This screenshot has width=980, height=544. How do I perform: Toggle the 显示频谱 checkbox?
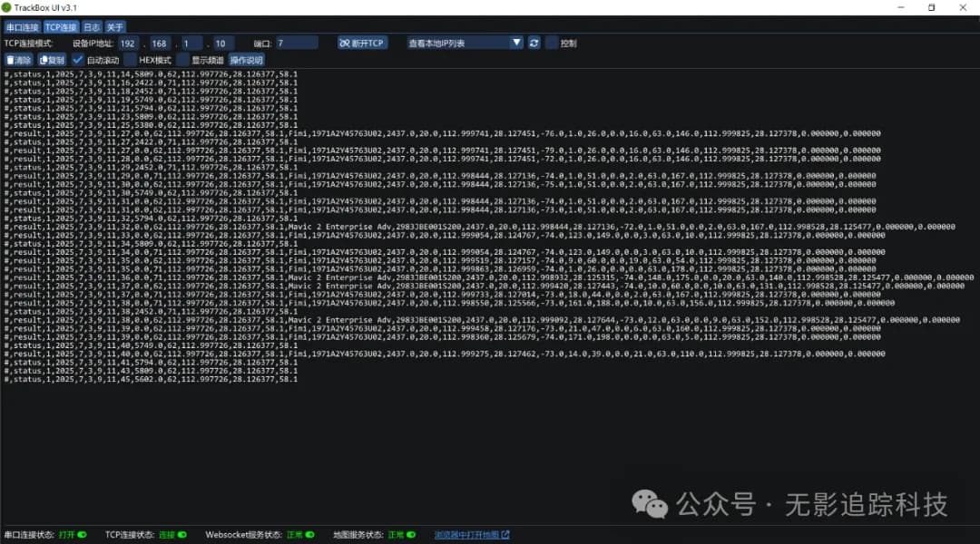coord(182,60)
